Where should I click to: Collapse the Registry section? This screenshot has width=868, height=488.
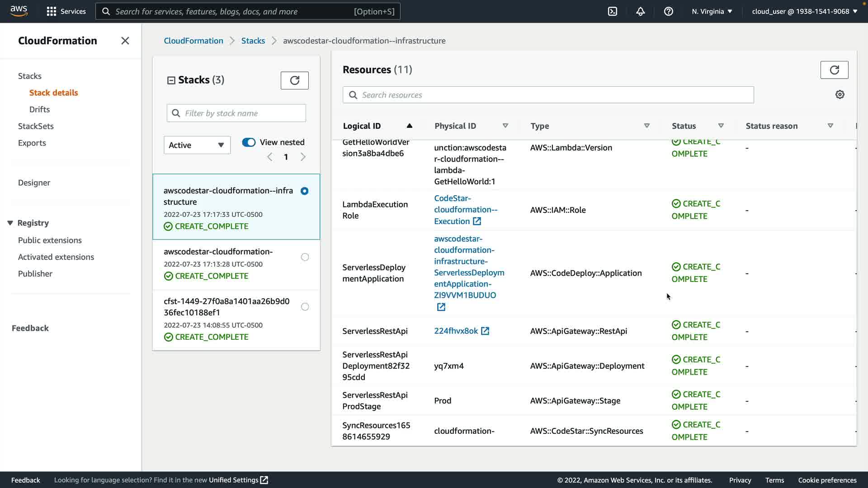point(10,223)
